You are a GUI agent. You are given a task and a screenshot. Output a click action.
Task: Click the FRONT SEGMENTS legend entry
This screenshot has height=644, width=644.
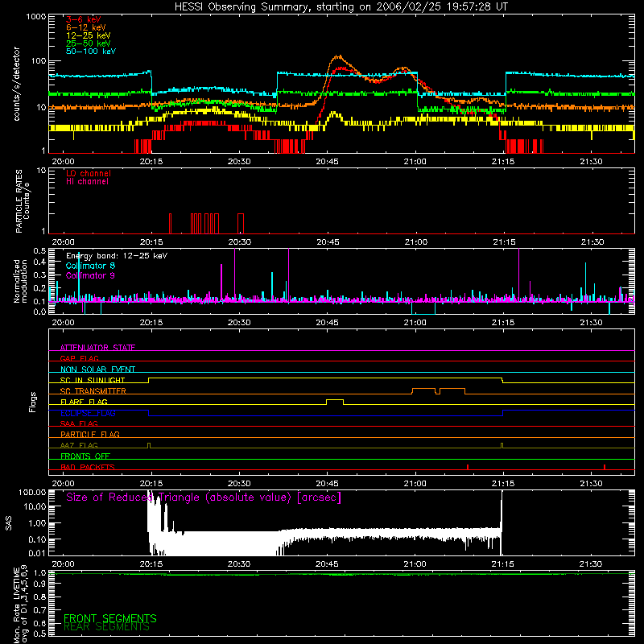pos(110,618)
